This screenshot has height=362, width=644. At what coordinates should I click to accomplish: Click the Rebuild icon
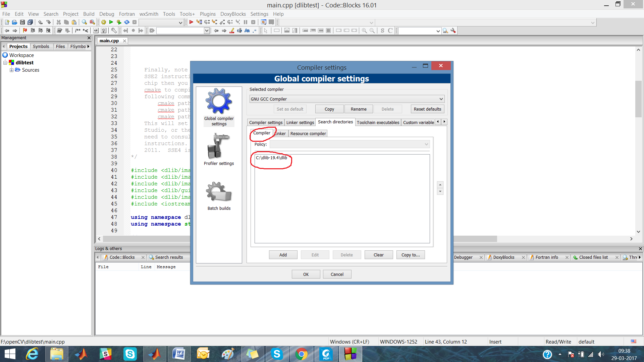click(x=127, y=22)
